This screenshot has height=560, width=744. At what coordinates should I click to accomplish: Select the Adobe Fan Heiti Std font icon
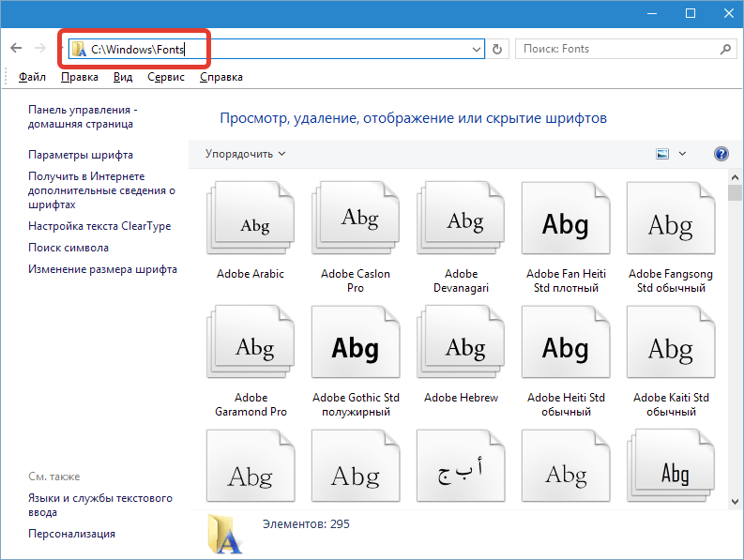click(566, 218)
